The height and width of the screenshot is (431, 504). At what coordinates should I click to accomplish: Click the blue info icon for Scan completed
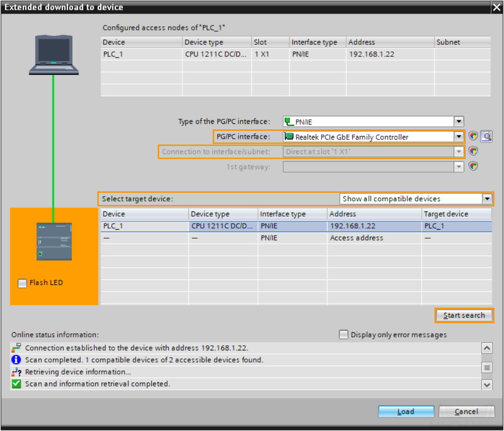16,360
